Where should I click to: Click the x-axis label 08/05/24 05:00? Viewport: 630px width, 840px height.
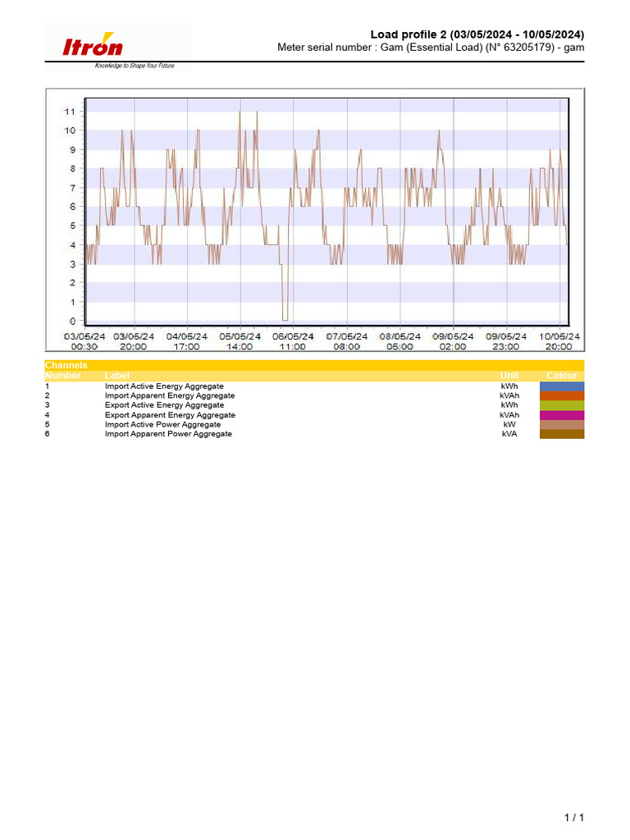point(399,341)
